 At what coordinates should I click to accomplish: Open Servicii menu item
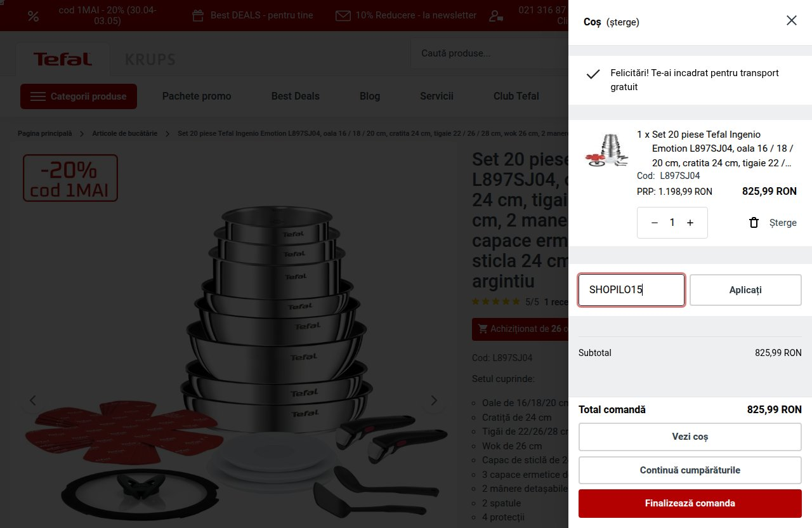[436, 96]
